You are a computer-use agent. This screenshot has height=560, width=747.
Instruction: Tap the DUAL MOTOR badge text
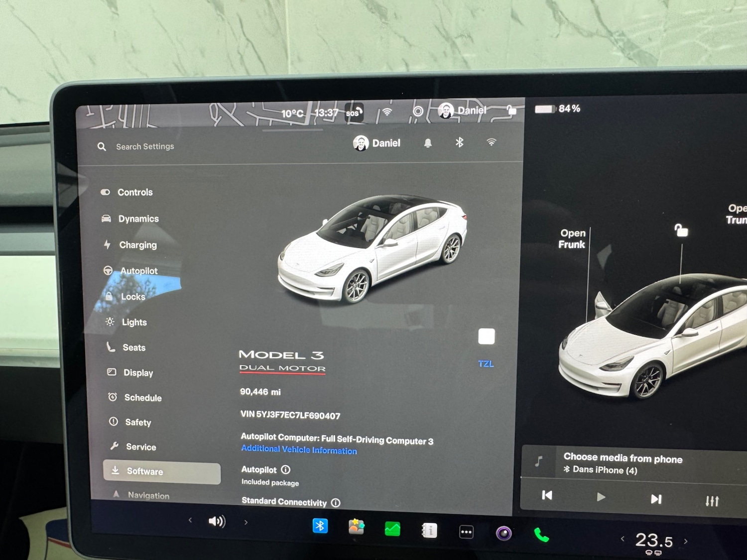click(x=282, y=368)
